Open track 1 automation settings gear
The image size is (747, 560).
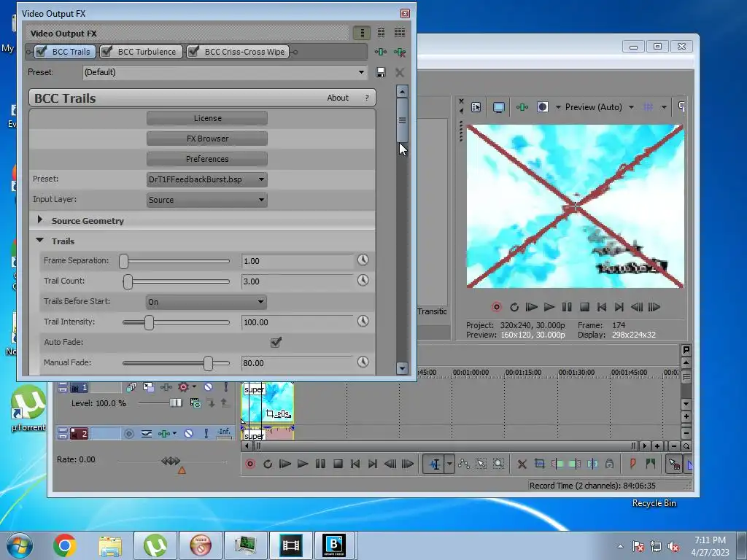[x=184, y=387]
